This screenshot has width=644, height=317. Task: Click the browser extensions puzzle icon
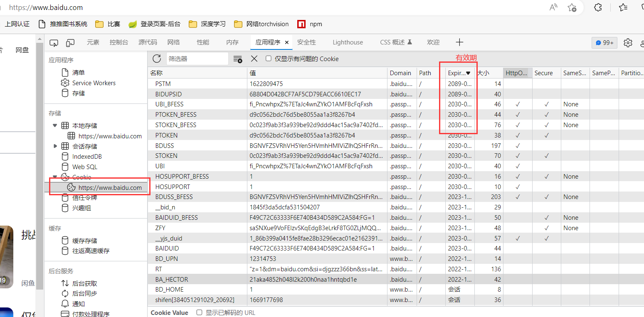coord(598,7)
